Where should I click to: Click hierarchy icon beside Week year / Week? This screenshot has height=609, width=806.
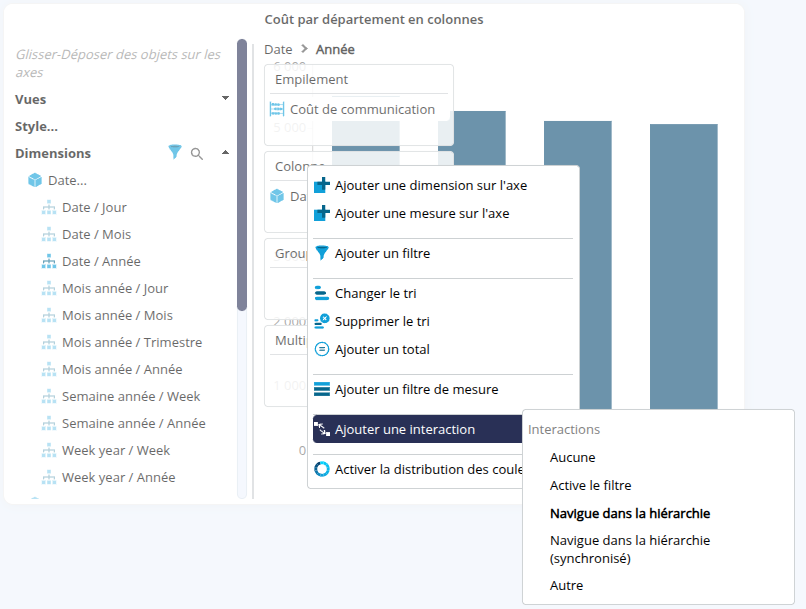(49, 451)
